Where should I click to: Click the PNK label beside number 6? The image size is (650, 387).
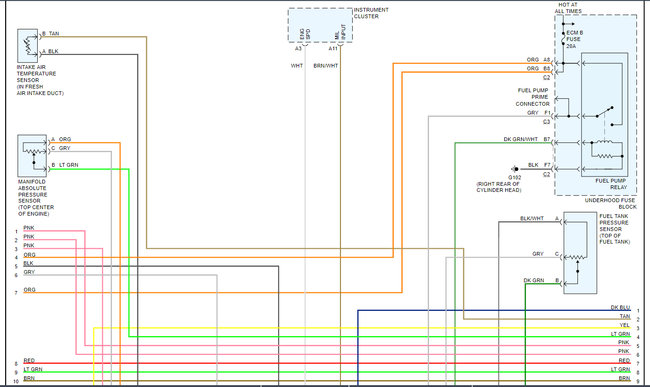click(624, 351)
